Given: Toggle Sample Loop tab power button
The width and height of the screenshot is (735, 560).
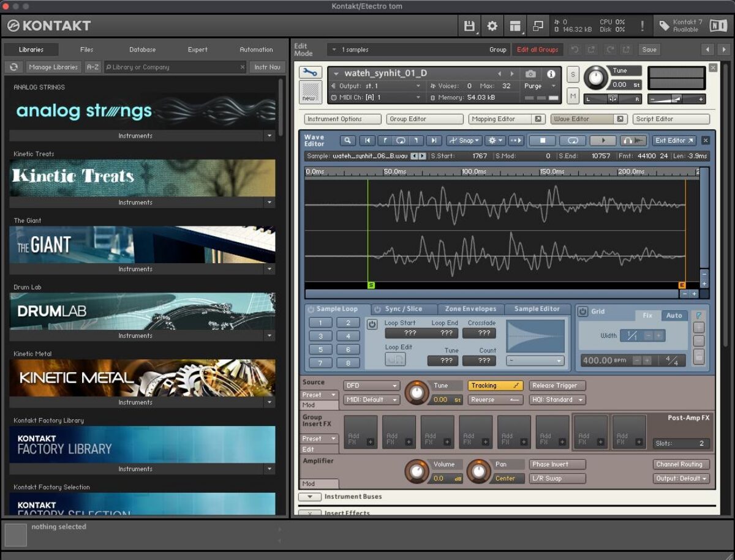Looking at the screenshot, I should tap(311, 309).
